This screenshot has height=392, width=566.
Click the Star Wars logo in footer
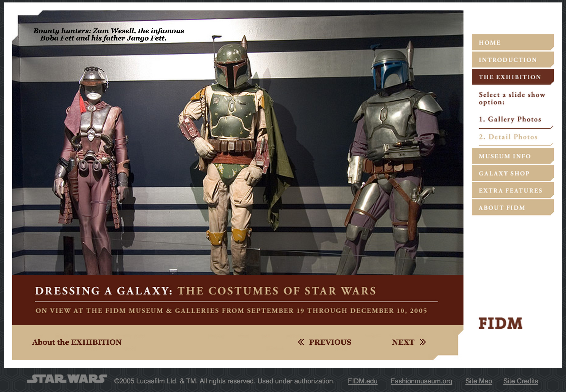click(x=67, y=379)
